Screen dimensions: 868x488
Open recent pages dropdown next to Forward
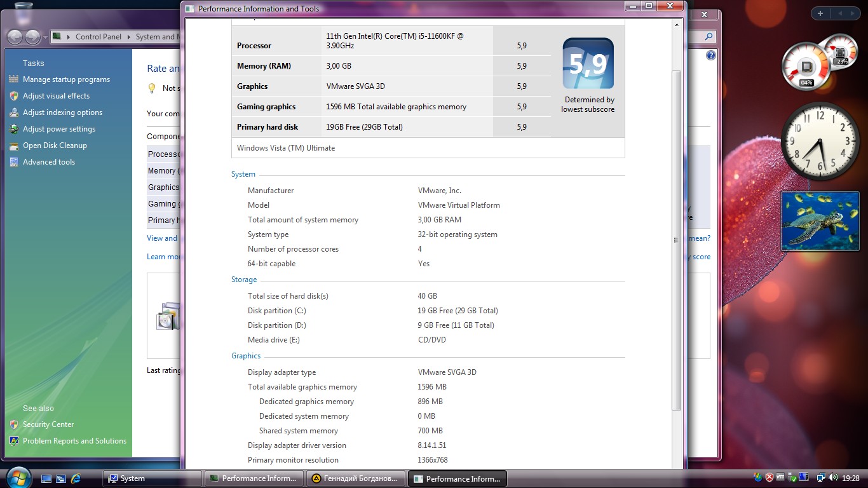pyautogui.click(x=45, y=37)
